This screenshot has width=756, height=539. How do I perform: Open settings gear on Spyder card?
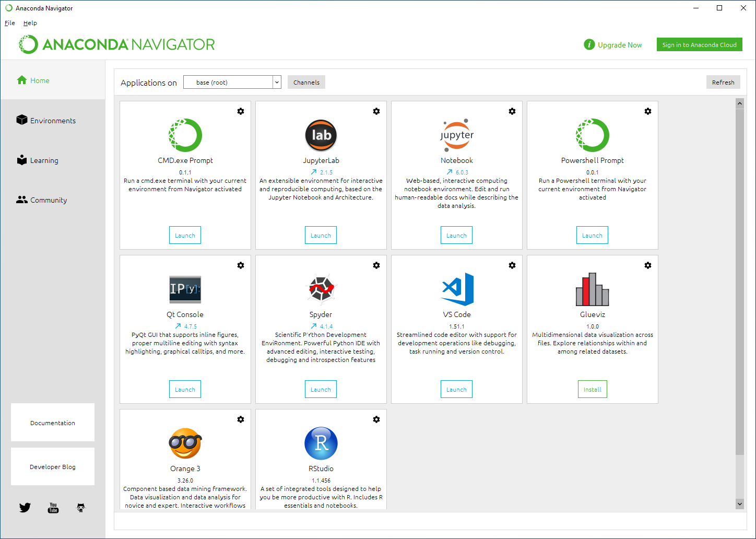[x=376, y=265]
